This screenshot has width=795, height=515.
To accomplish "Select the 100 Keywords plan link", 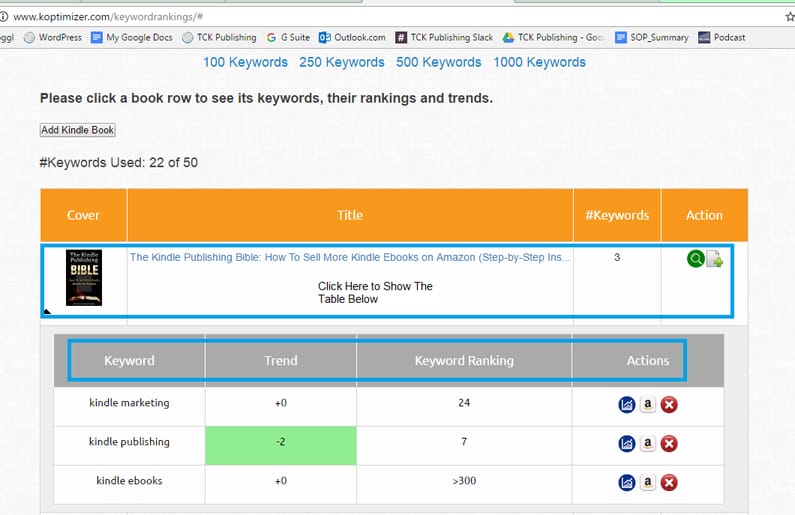I will coord(245,62).
